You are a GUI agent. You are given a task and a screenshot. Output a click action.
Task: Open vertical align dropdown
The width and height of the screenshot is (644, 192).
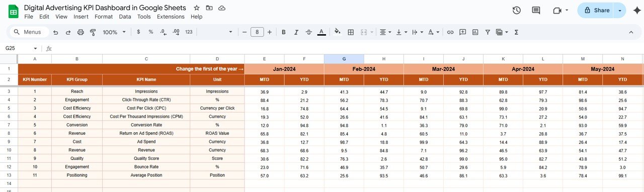point(401,32)
